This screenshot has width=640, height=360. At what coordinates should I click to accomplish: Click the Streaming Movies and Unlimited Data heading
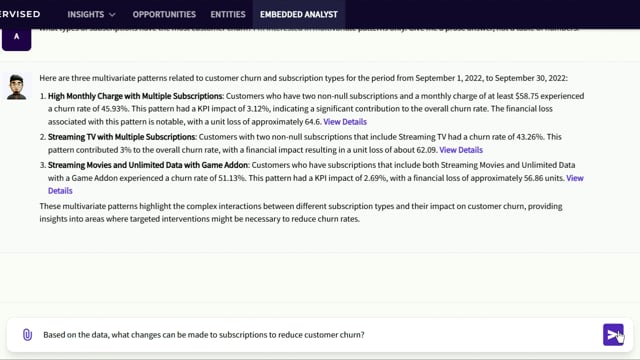[148, 165]
